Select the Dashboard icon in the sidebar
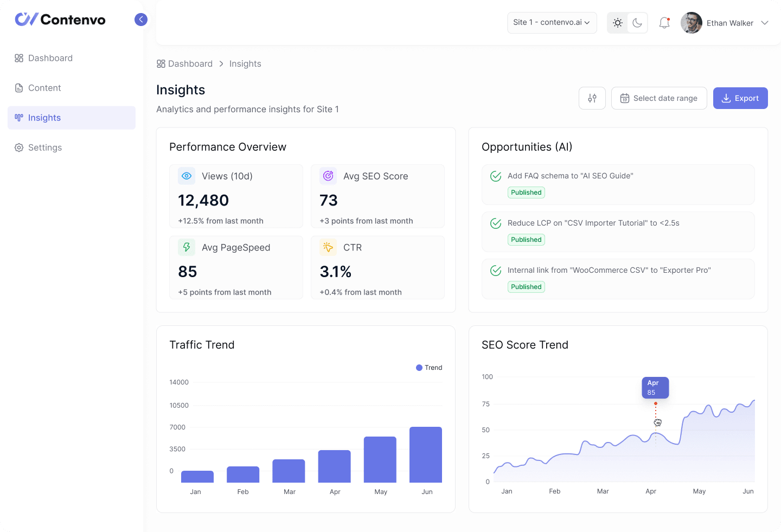Screen dimensions: 781x532 pos(19,58)
